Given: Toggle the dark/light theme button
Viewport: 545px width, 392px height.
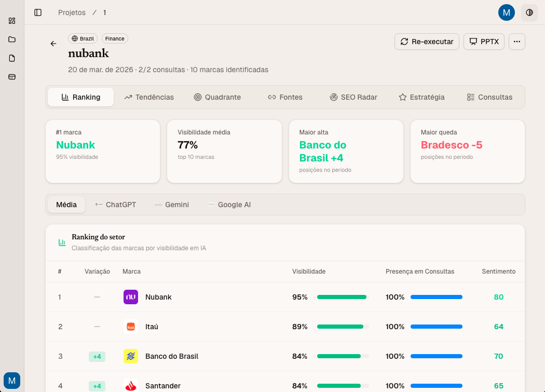Looking at the screenshot, I should pos(529,12).
